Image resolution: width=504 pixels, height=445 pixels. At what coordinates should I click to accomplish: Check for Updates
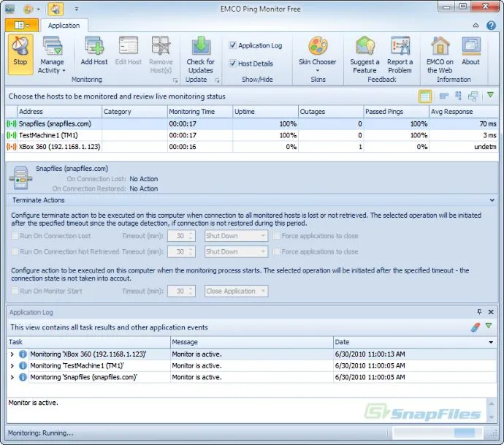pyautogui.click(x=201, y=55)
